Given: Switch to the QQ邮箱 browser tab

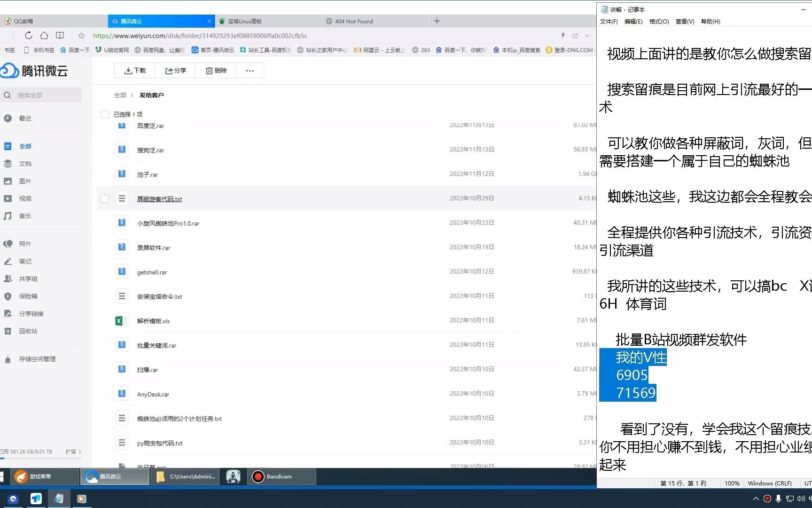Looking at the screenshot, I should click(x=54, y=21).
